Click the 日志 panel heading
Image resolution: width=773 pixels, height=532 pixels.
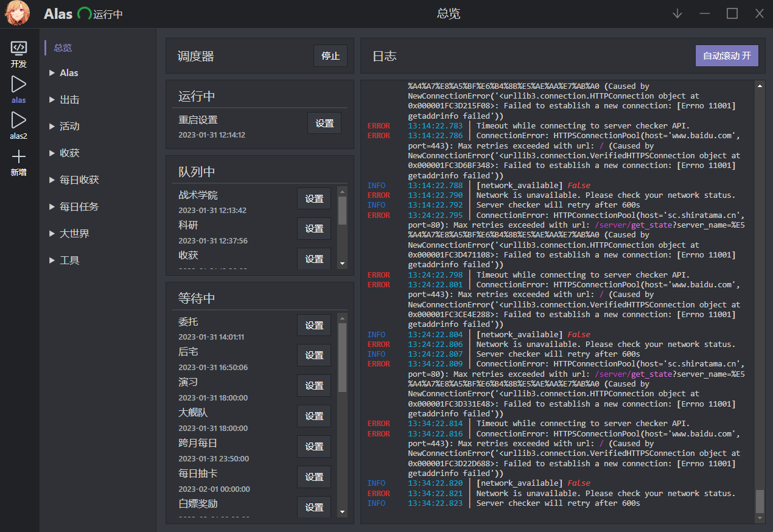point(385,57)
